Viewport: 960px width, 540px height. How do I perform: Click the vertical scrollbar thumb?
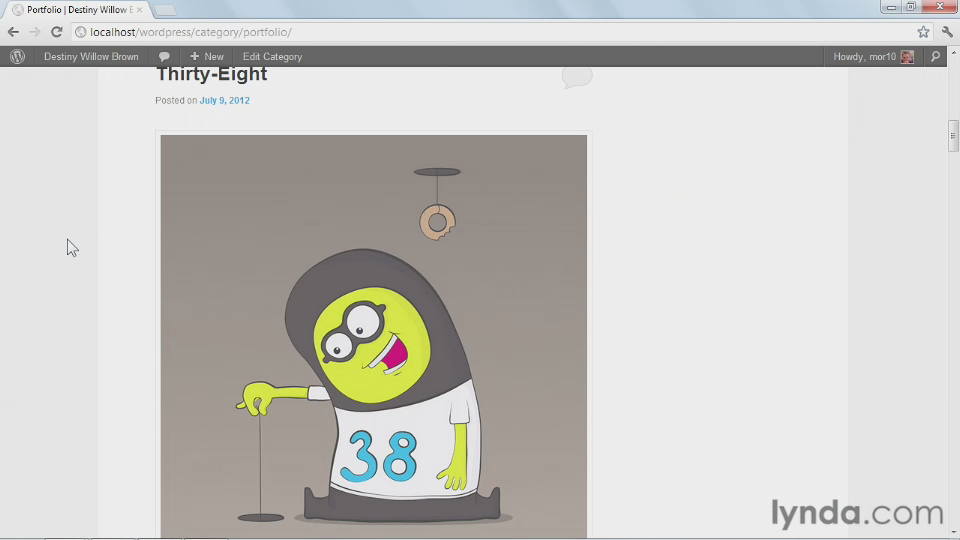click(953, 136)
